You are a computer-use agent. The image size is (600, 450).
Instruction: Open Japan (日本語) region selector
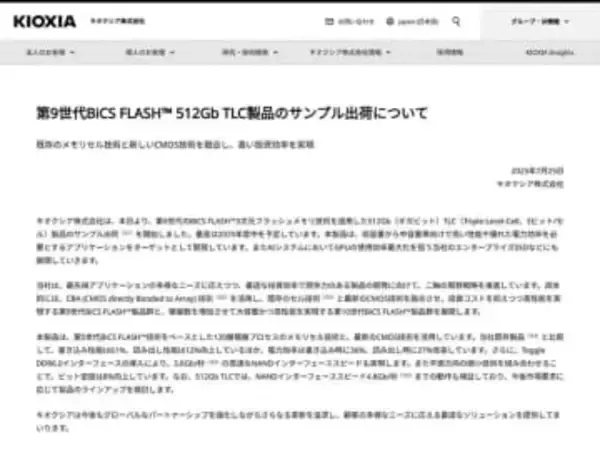coord(418,21)
